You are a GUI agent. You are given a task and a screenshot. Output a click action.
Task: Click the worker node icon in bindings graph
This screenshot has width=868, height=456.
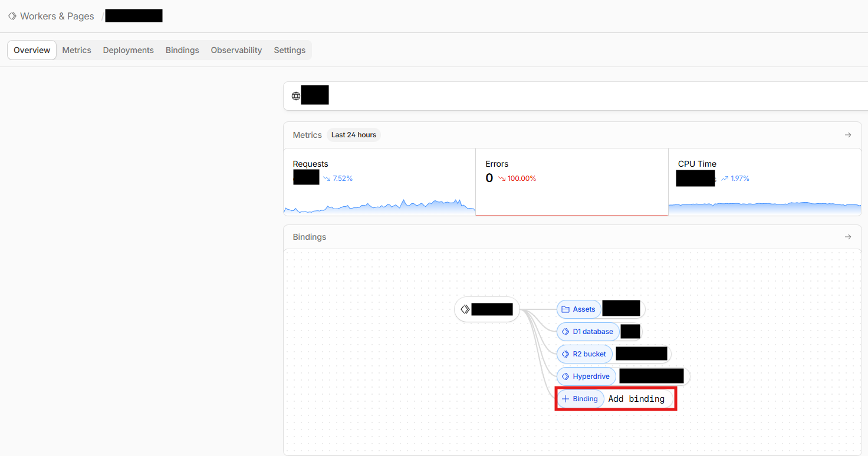click(x=465, y=309)
